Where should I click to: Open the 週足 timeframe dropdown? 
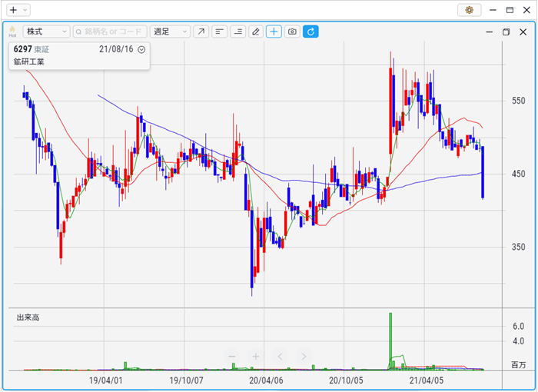tap(170, 32)
